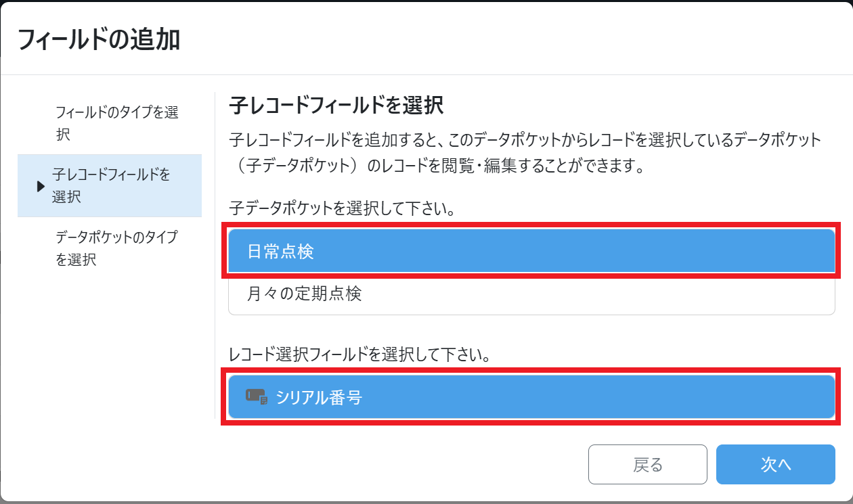Click the レコード選択フィールドを選択して下さい label

pos(359,354)
